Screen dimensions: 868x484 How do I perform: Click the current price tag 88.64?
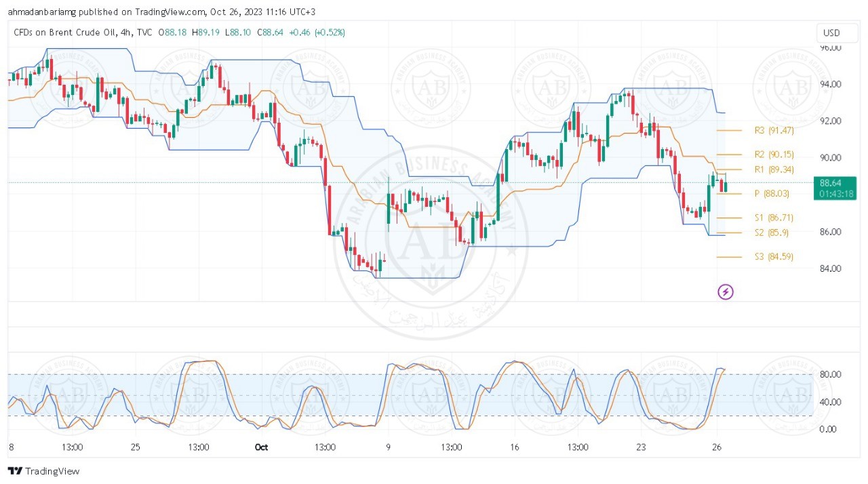(835, 188)
